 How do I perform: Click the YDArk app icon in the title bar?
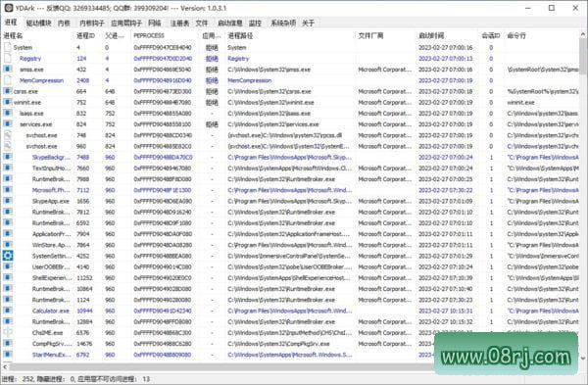click(8, 8)
